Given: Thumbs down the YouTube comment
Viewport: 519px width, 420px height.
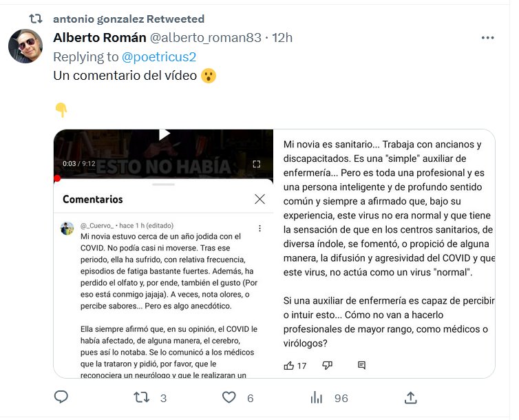Looking at the screenshot, I should tap(328, 366).
